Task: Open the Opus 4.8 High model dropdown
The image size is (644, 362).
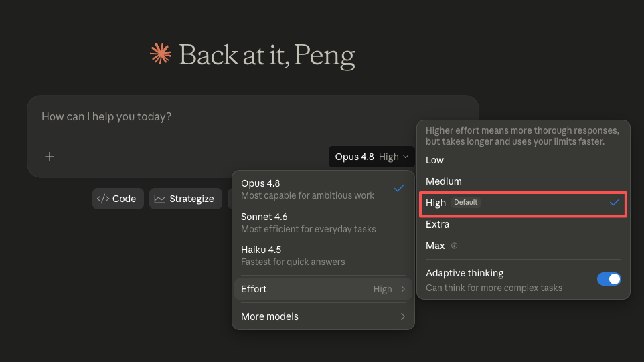Action: click(x=372, y=157)
